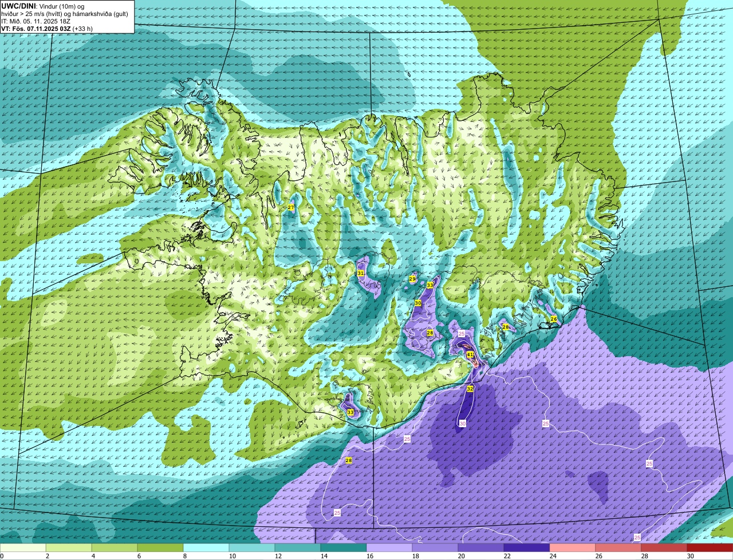Select the dark teal 14–16 m/s legend swatch

pos(344,547)
